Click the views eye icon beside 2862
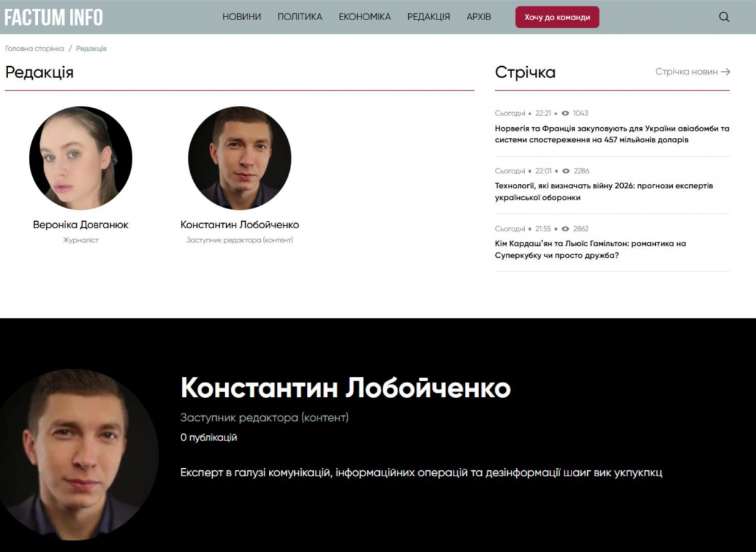The height and width of the screenshot is (552, 756). [565, 229]
